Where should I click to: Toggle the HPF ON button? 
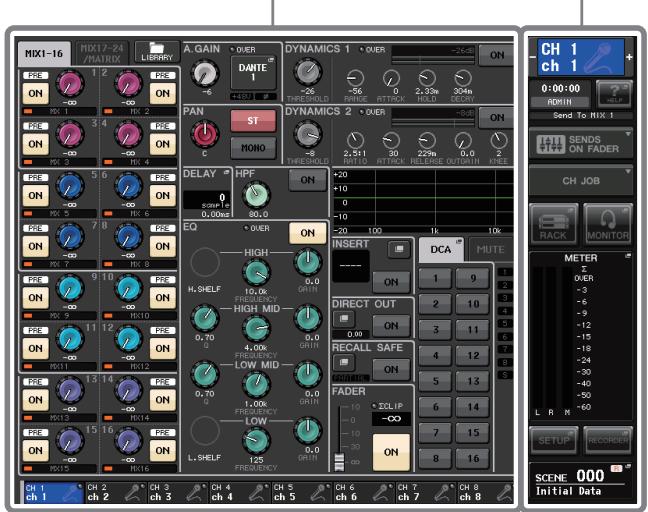point(307,180)
